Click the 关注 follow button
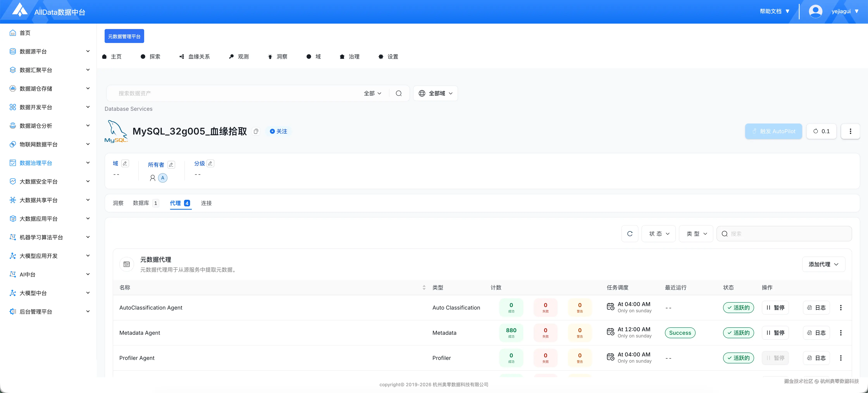Screen dimensions: 868x393 pyautogui.click(x=279, y=131)
